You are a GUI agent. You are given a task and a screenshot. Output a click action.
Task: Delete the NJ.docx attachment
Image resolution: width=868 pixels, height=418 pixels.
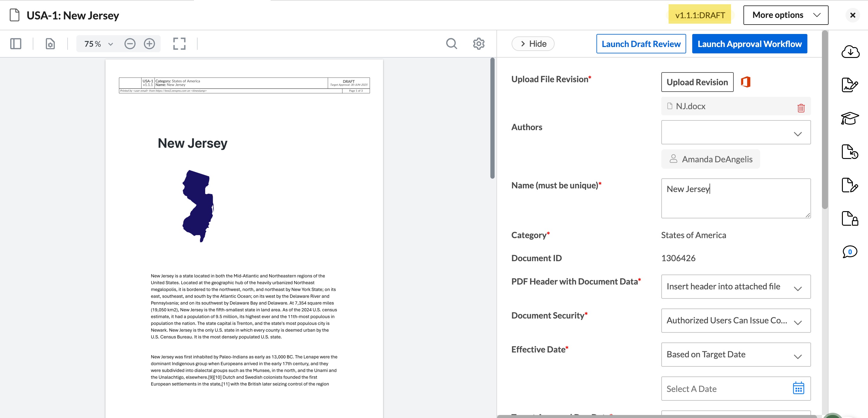coord(801,108)
